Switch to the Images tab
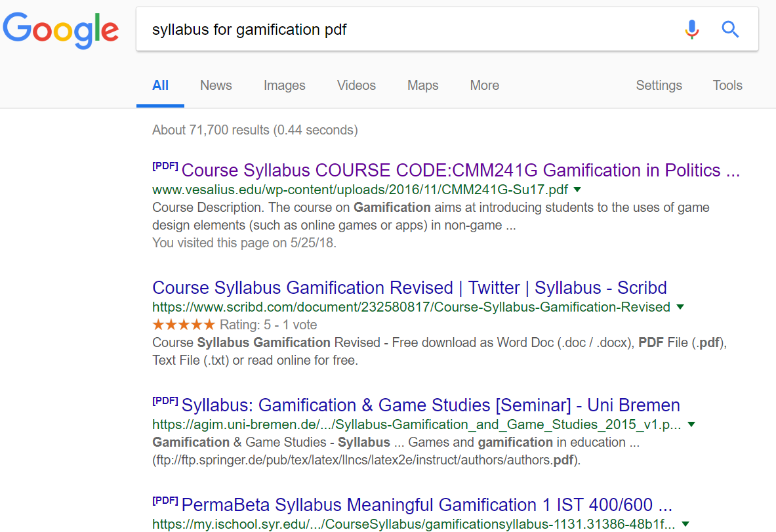 click(x=284, y=86)
